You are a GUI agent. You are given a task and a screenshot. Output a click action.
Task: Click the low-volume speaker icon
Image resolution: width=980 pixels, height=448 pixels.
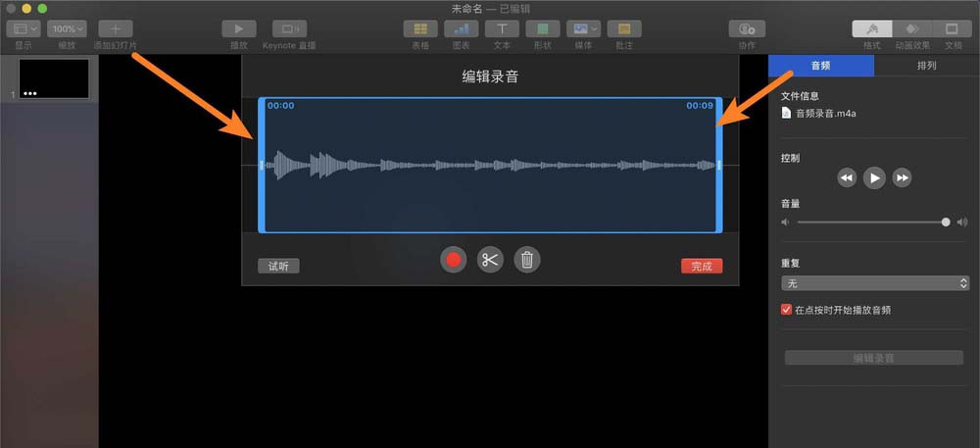click(786, 222)
